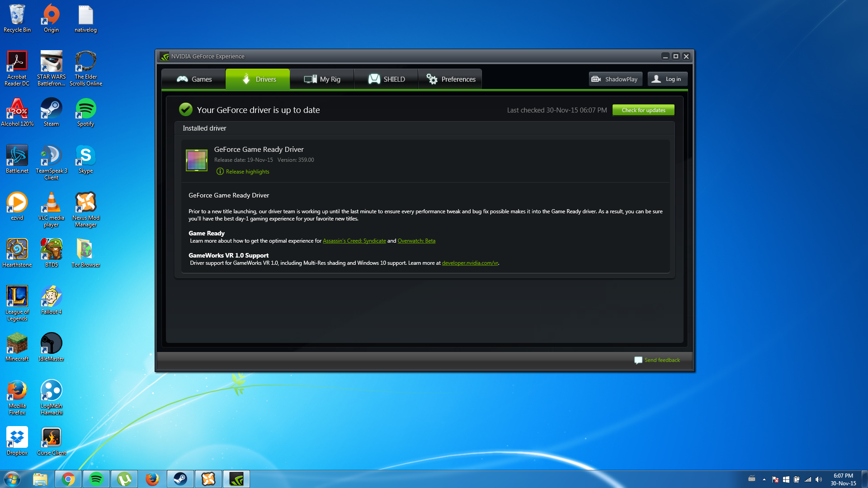The image size is (868, 488).
Task: Select the Minecraft desktop icon
Action: [17, 347]
